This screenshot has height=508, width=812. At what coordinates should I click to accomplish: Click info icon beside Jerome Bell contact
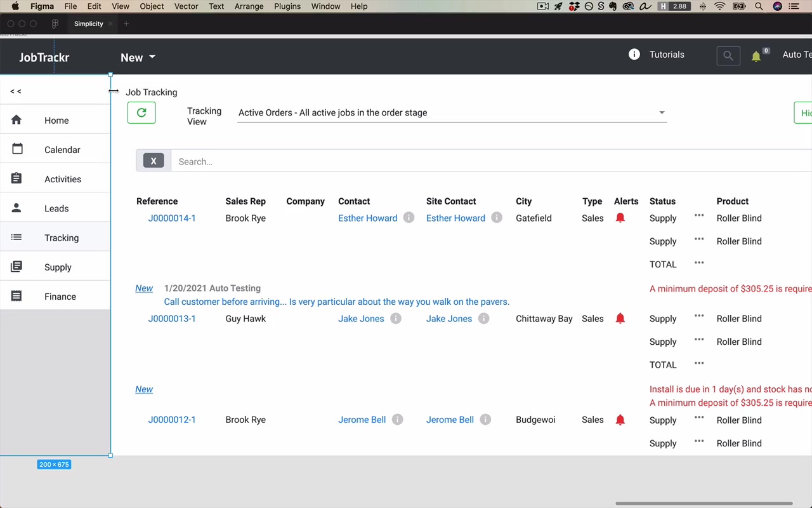coord(397,420)
